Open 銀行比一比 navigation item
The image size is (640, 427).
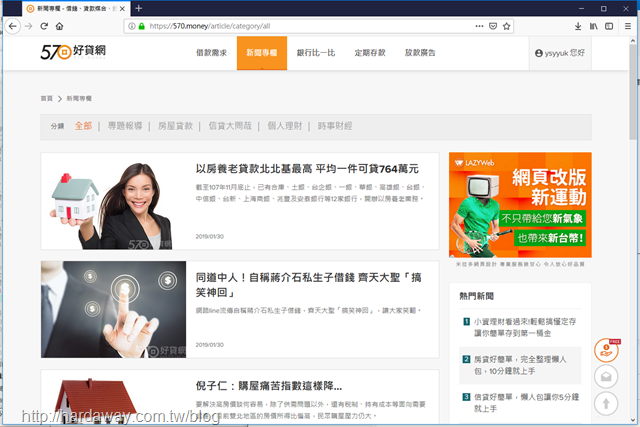pos(316,53)
